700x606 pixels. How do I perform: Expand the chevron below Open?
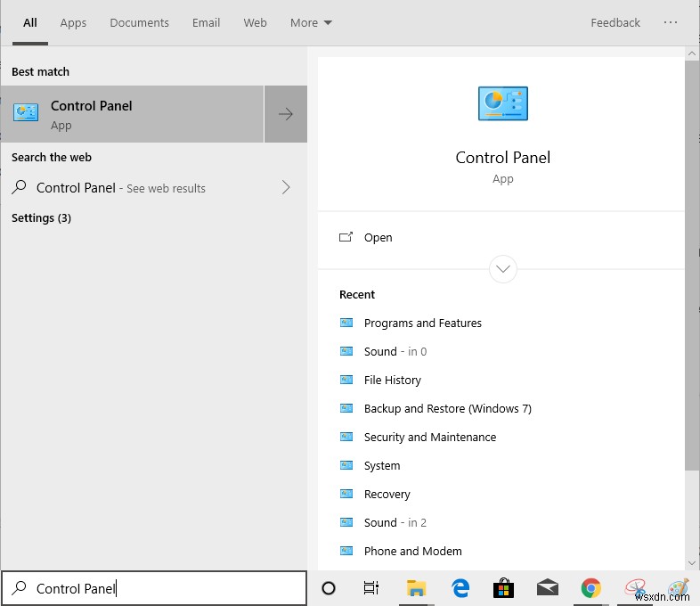[503, 268]
